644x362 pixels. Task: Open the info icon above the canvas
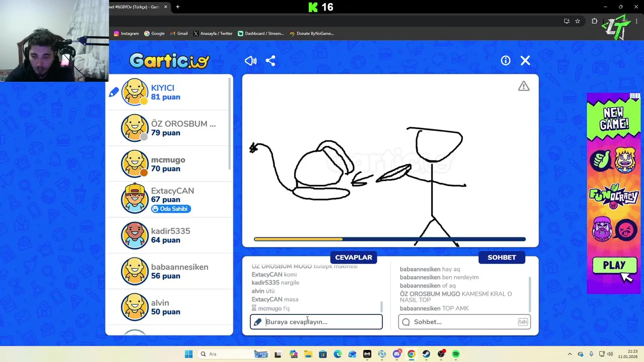(506, 60)
